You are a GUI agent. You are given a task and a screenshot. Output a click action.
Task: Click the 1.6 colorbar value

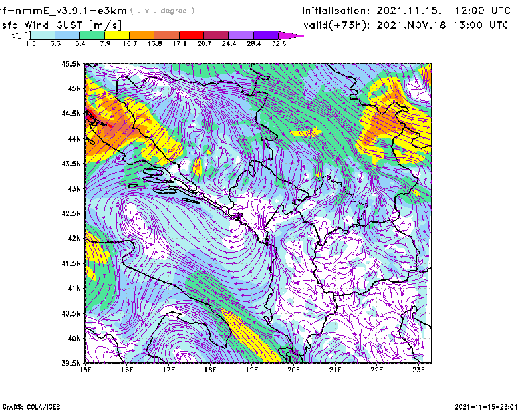point(31,43)
